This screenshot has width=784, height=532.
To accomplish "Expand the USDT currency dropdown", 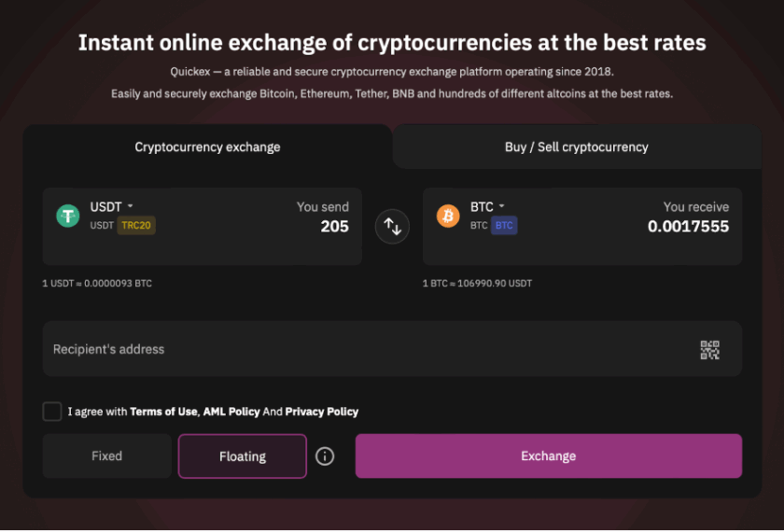I will tap(112, 206).
